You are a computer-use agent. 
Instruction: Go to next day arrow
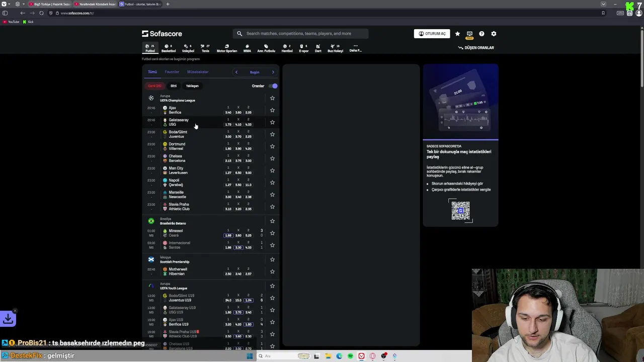coord(273,72)
